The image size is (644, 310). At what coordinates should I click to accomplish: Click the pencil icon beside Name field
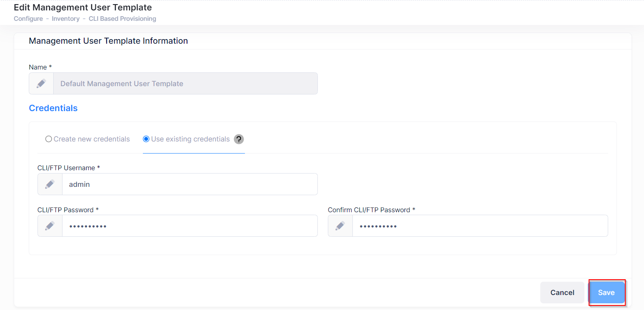coord(41,84)
